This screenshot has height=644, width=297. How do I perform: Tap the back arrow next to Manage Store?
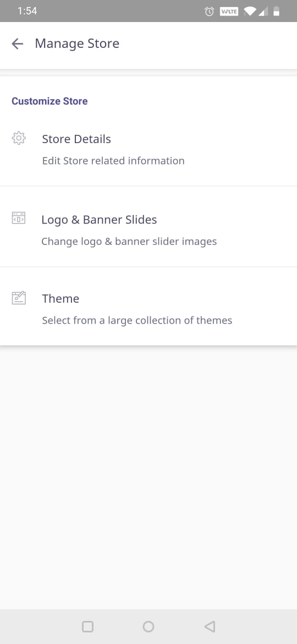point(17,43)
